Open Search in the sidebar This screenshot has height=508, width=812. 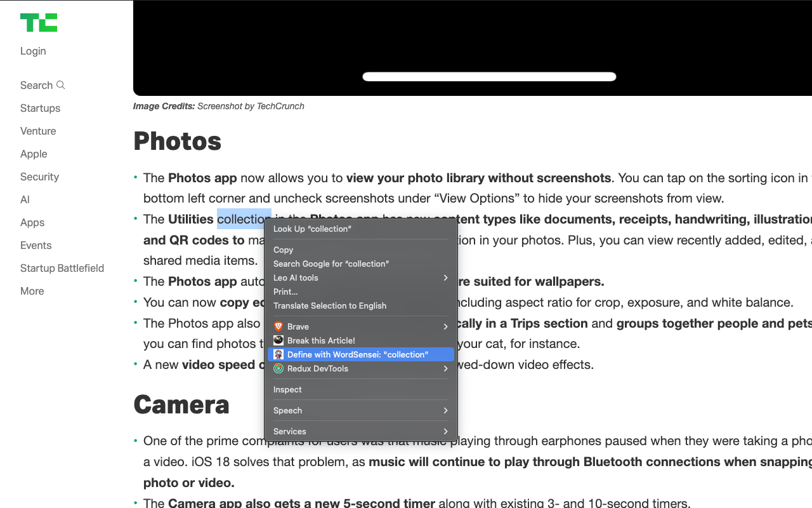43,85
